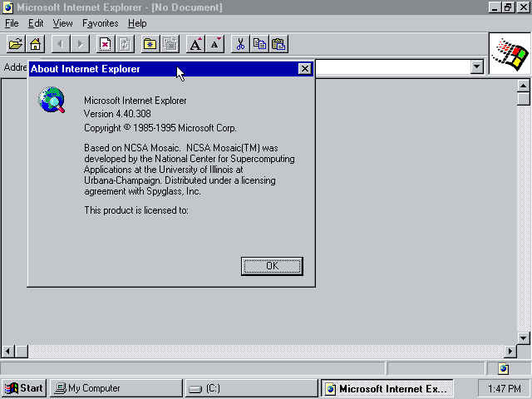Click the 1:47 PM taskbar clock
Image resolution: width=532 pixels, height=399 pixels.
pyautogui.click(x=505, y=388)
